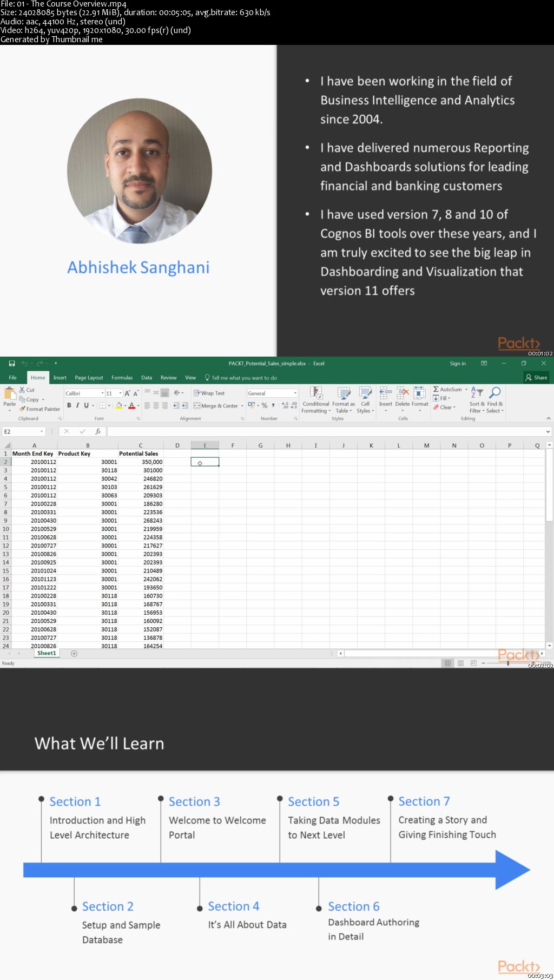The width and height of the screenshot is (554, 980).
Task: Switch to the Data tab
Action: [147, 378]
